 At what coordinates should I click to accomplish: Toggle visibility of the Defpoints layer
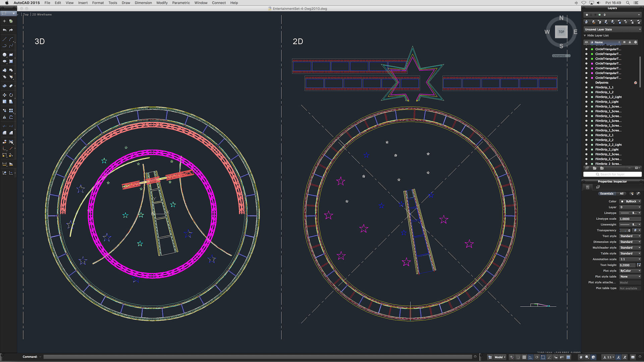(586, 83)
